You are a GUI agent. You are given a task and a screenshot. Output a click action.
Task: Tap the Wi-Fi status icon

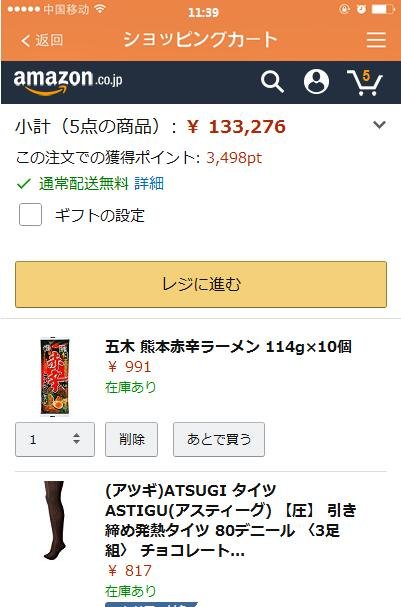tap(100, 9)
